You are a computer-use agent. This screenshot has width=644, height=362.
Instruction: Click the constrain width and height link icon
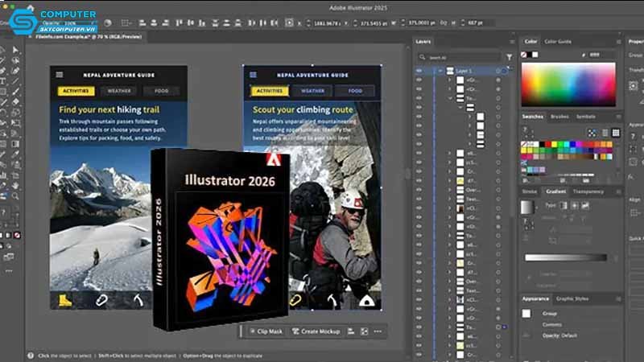tap(444, 23)
